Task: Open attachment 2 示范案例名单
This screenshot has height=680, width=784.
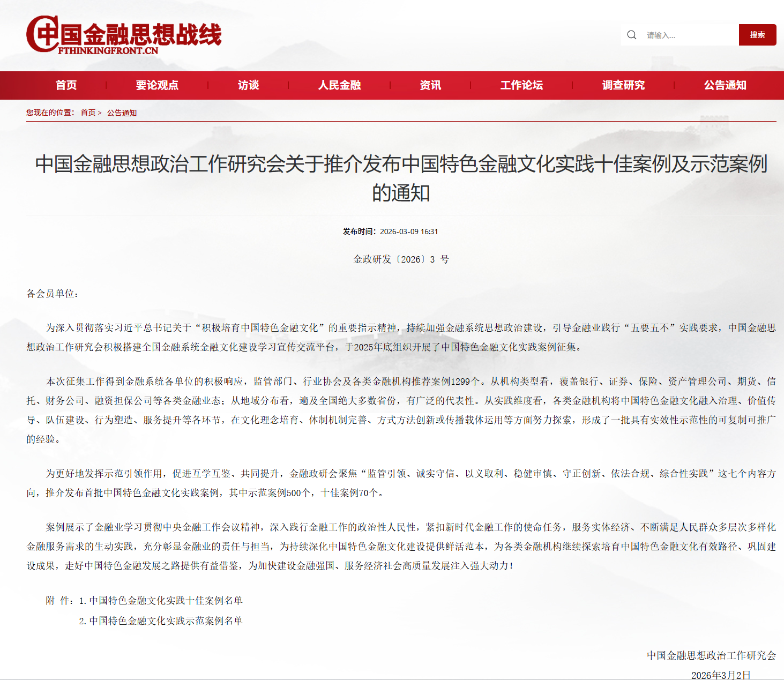Action: coord(166,621)
